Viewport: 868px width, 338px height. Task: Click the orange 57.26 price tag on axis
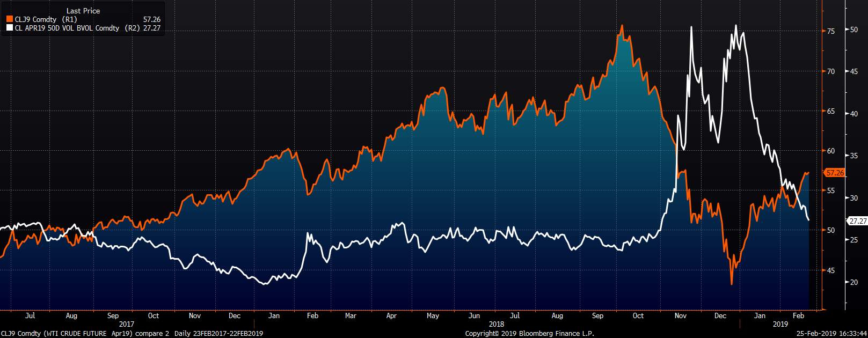tap(835, 173)
